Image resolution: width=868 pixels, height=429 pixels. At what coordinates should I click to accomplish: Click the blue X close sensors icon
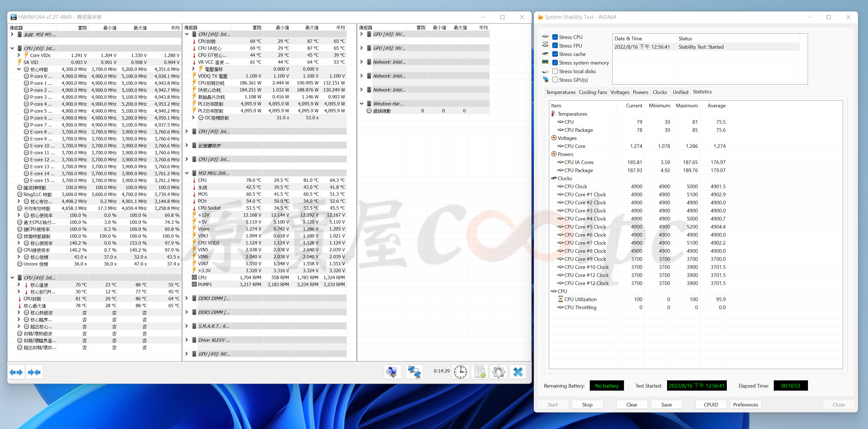point(518,372)
